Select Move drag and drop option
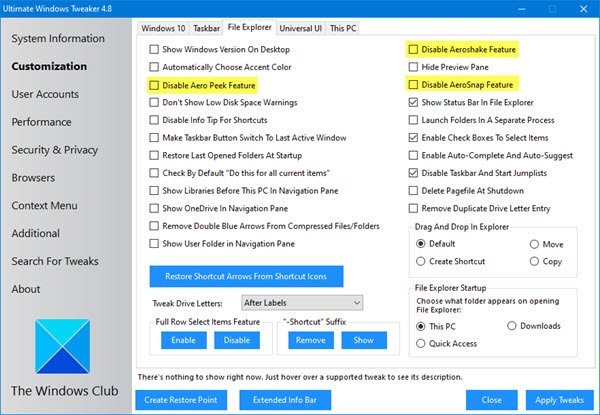 pyautogui.click(x=534, y=244)
